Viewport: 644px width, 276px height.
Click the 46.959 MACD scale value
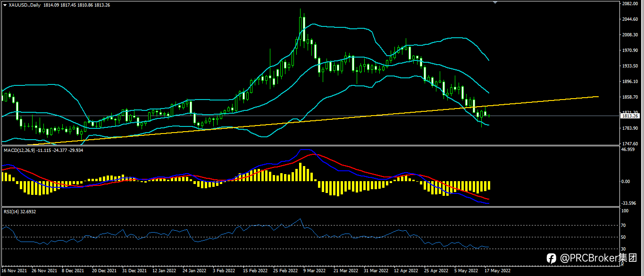point(628,150)
